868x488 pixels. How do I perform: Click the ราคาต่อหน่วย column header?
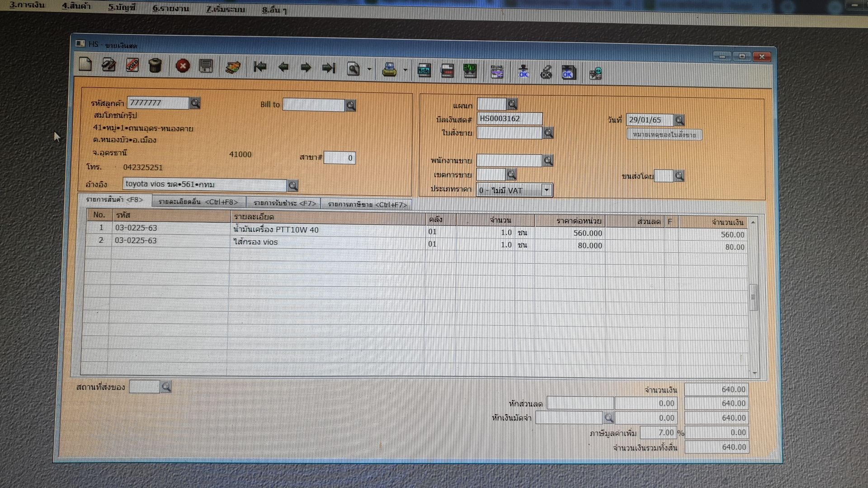pos(571,221)
